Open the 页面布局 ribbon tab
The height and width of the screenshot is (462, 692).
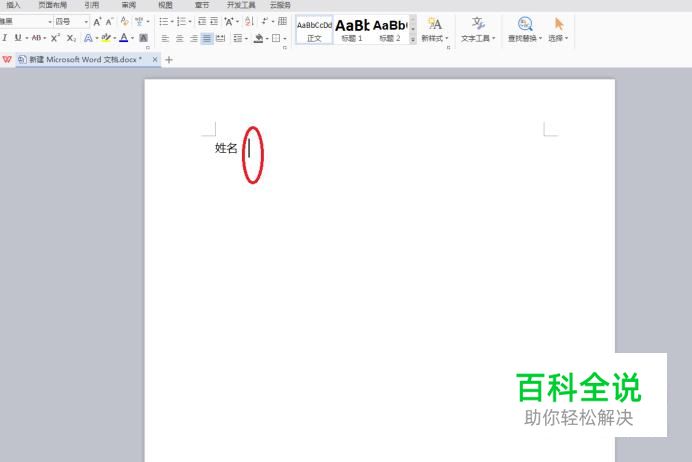[x=53, y=5]
